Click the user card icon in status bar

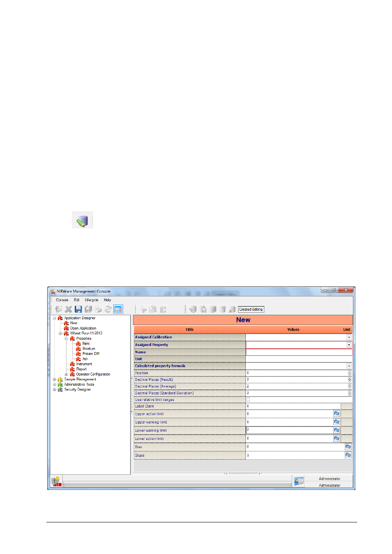[x=299, y=481]
